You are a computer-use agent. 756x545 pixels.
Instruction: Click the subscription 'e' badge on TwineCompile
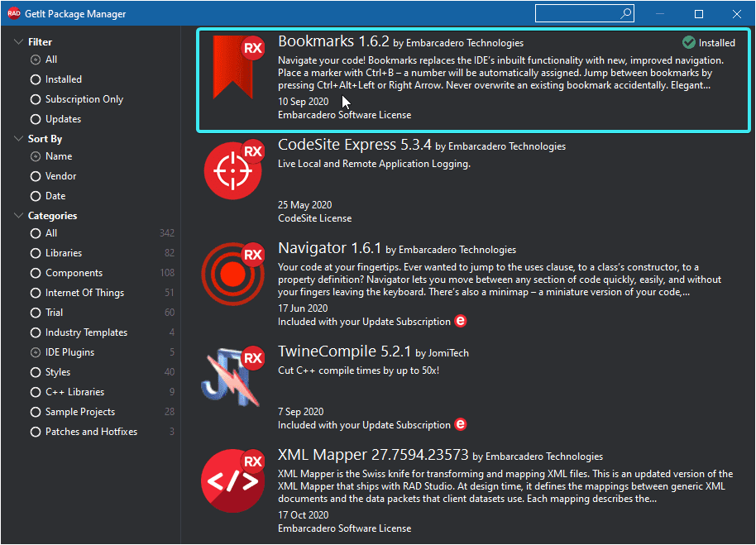461,424
